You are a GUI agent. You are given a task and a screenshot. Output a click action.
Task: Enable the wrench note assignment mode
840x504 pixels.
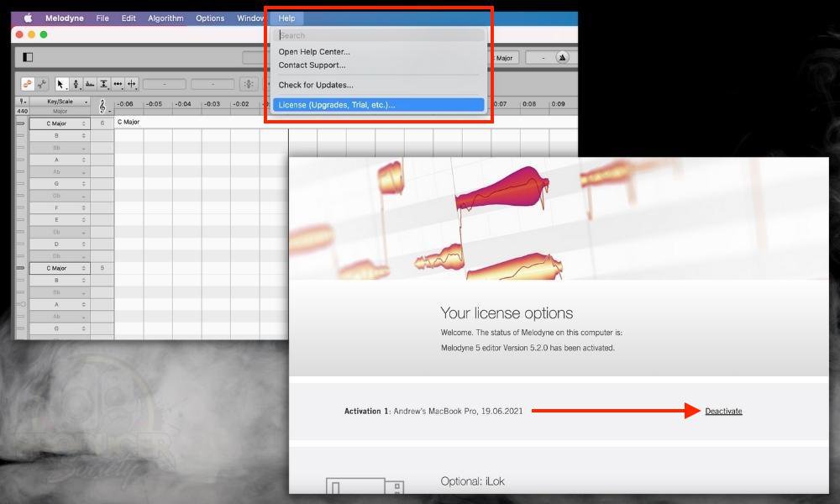(42, 84)
